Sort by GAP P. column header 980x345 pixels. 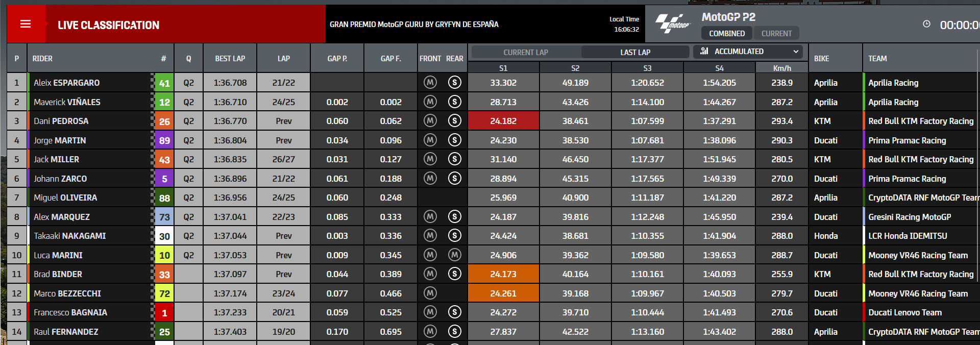pos(337,58)
